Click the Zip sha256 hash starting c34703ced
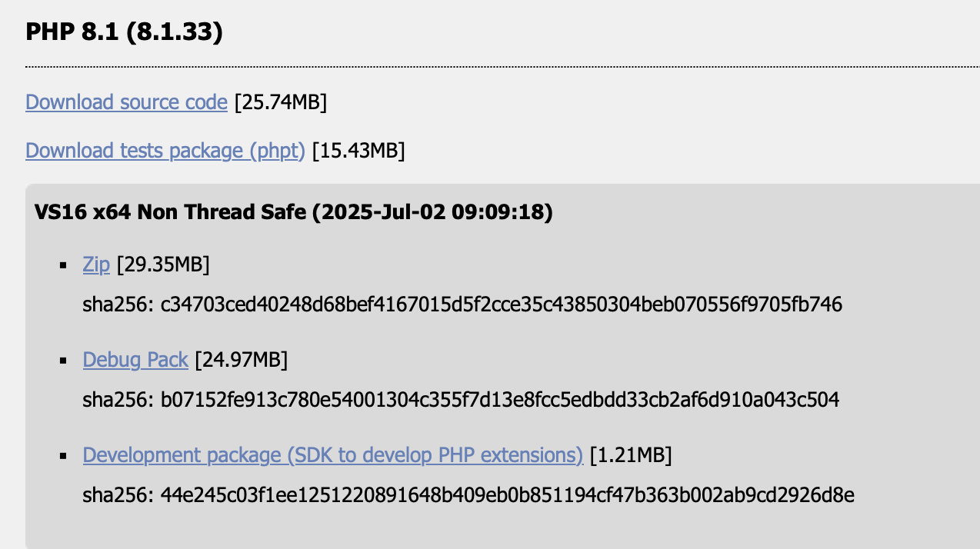The image size is (980, 549). pyautogui.click(x=501, y=305)
